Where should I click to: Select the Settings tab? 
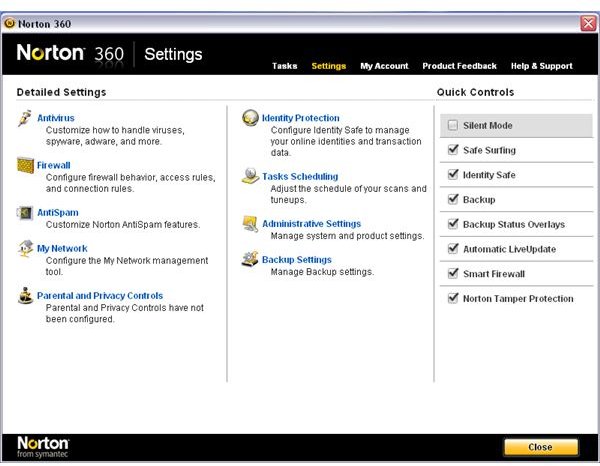329,66
